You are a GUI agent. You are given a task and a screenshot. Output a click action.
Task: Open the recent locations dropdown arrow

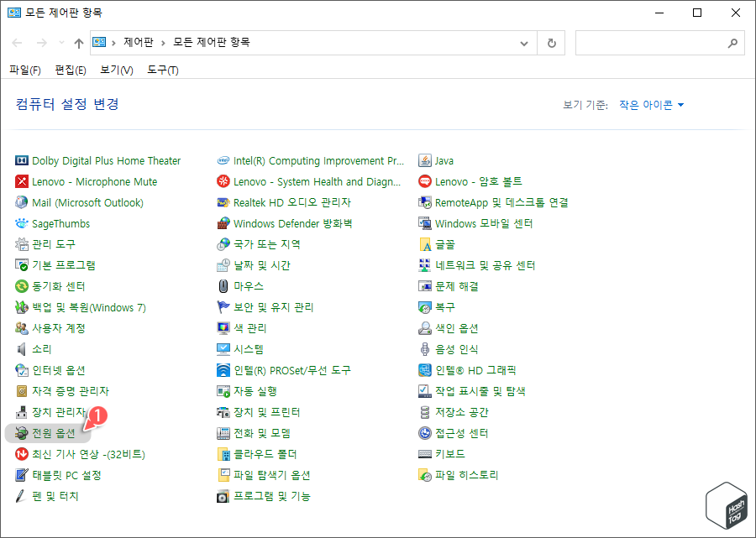[x=61, y=43]
